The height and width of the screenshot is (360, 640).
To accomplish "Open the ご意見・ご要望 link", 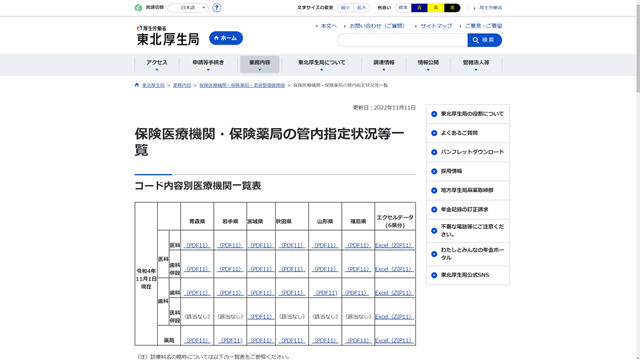I will pyautogui.click(x=483, y=26).
